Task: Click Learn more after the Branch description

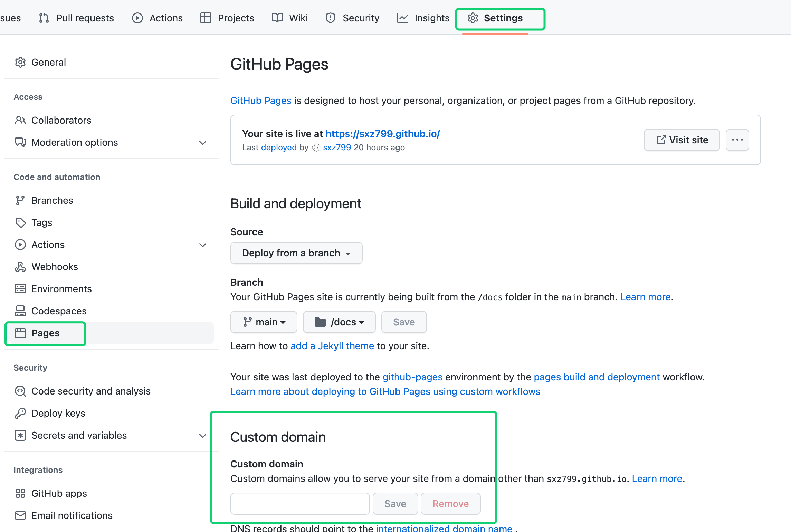Action: click(x=646, y=297)
